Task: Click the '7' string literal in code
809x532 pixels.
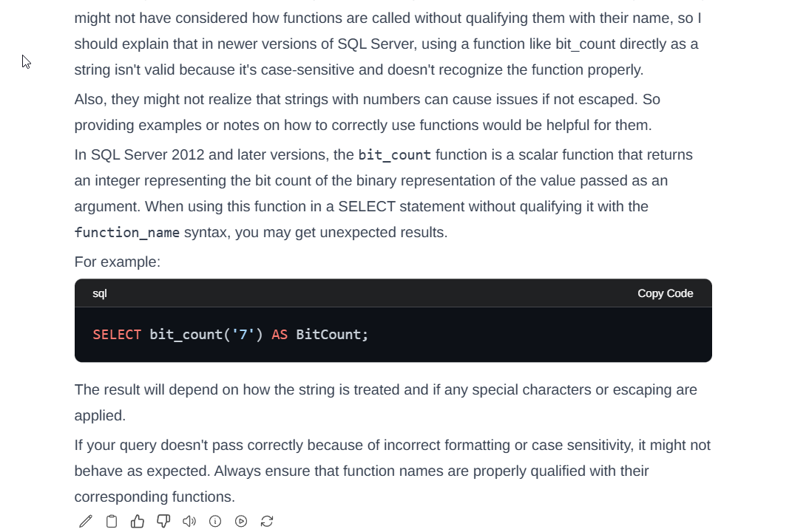Action: click(x=243, y=335)
